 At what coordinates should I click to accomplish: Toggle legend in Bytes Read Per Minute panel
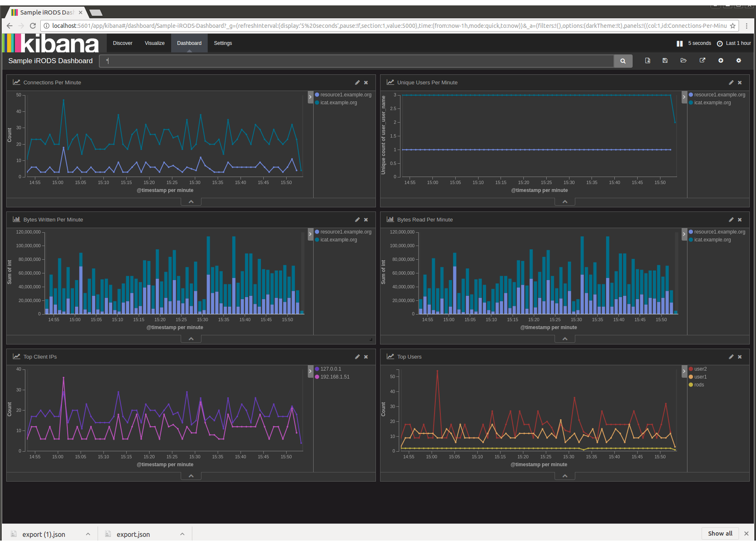(684, 234)
